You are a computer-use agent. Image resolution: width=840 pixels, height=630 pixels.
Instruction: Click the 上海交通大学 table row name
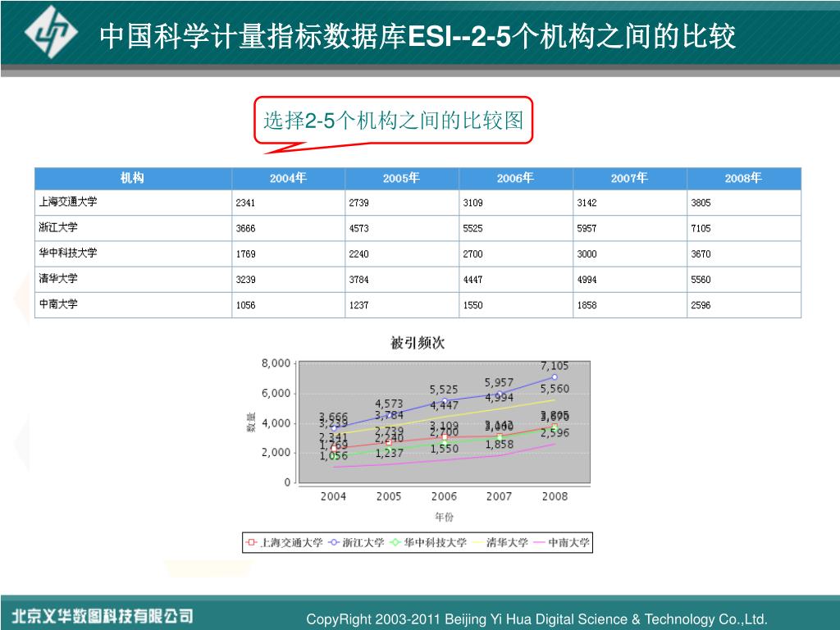coord(68,202)
